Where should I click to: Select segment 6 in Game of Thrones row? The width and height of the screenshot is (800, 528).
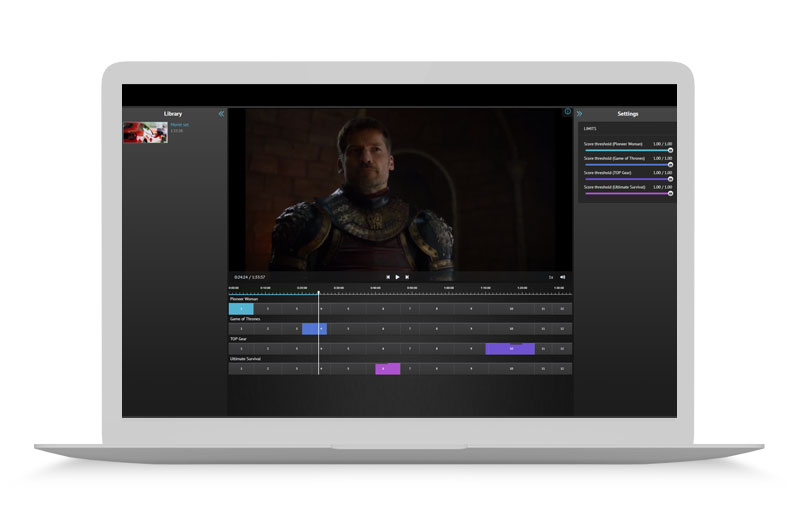pos(383,329)
